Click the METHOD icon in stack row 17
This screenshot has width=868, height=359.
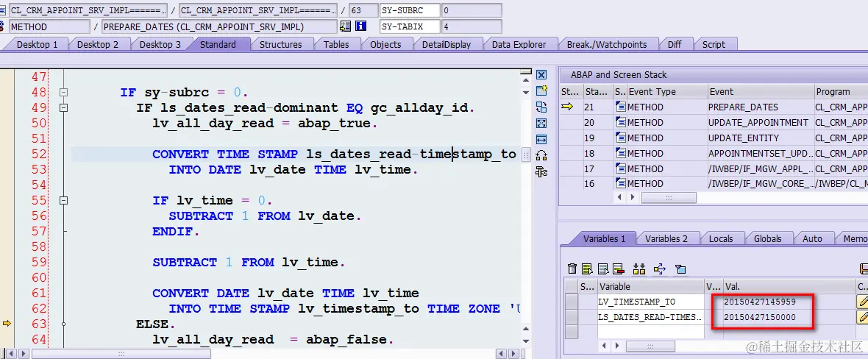coord(620,169)
